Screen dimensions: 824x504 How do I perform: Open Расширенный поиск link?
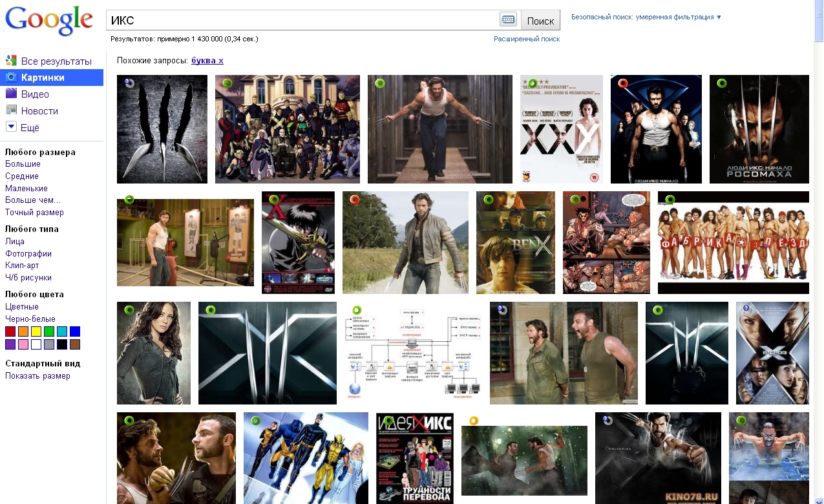click(527, 39)
